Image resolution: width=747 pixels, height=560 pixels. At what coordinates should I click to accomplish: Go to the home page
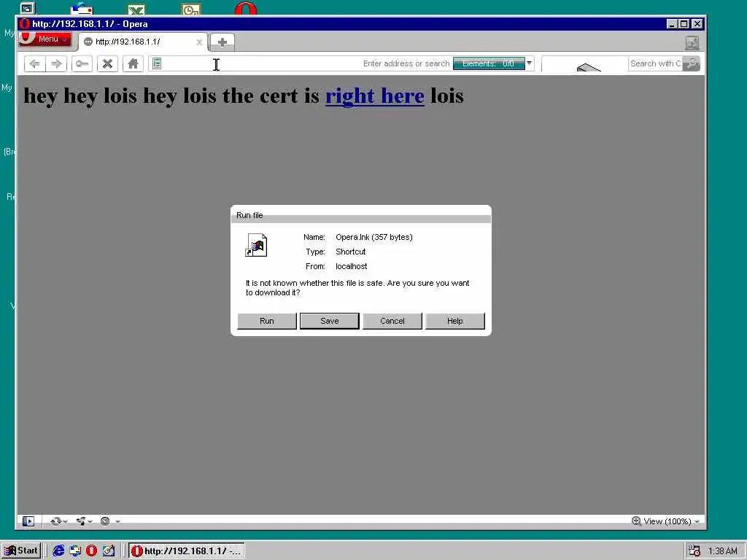coord(133,64)
